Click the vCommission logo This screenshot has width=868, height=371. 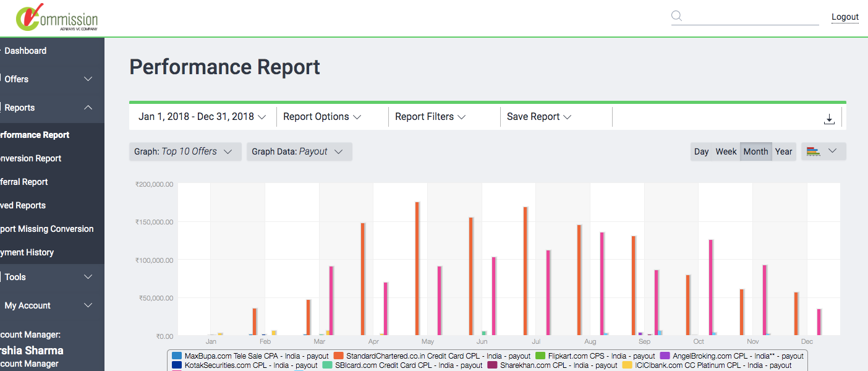[57, 19]
